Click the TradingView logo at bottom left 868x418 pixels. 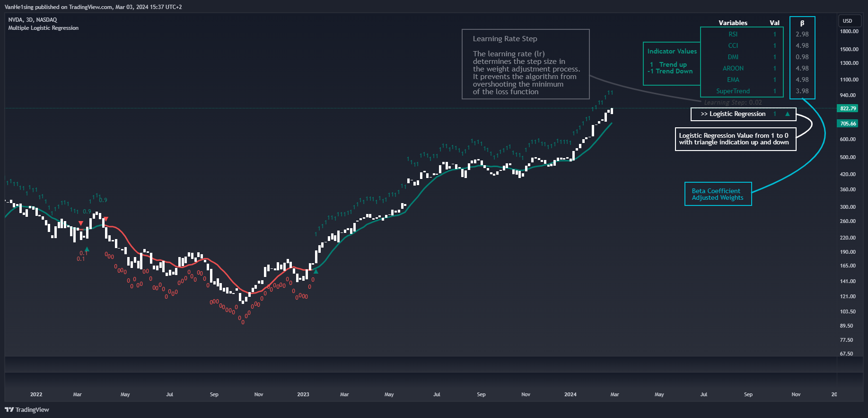(x=27, y=409)
